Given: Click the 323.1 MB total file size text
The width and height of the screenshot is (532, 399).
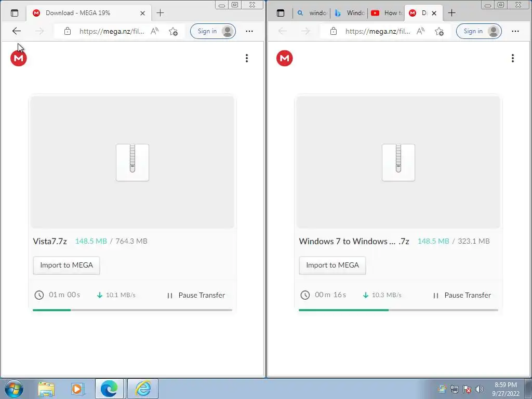Looking at the screenshot, I should point(474,241).
